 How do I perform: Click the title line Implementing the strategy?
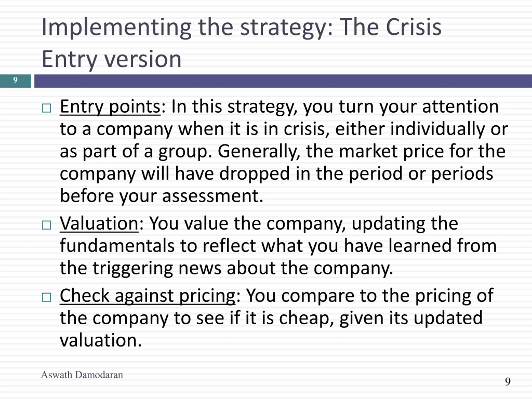tap(241, 28)
